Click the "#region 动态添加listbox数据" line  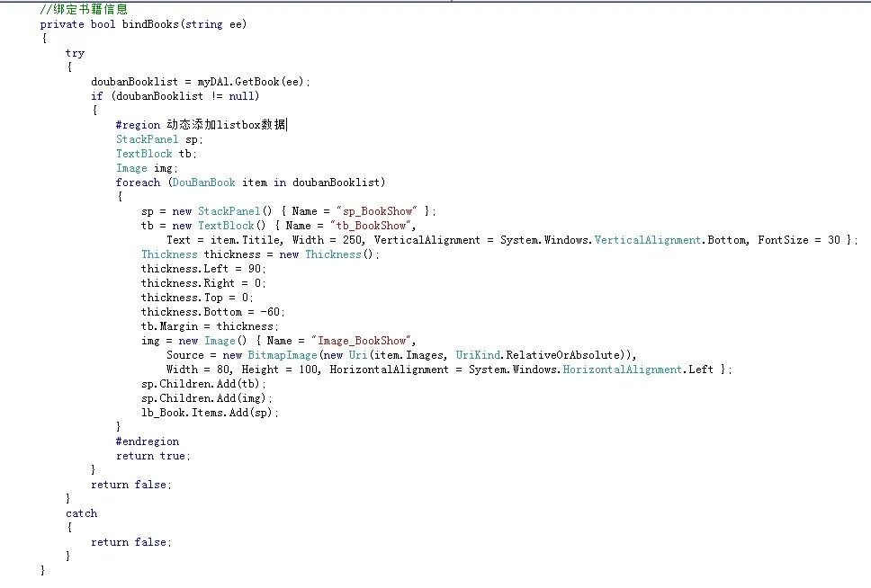coord(202,125)
